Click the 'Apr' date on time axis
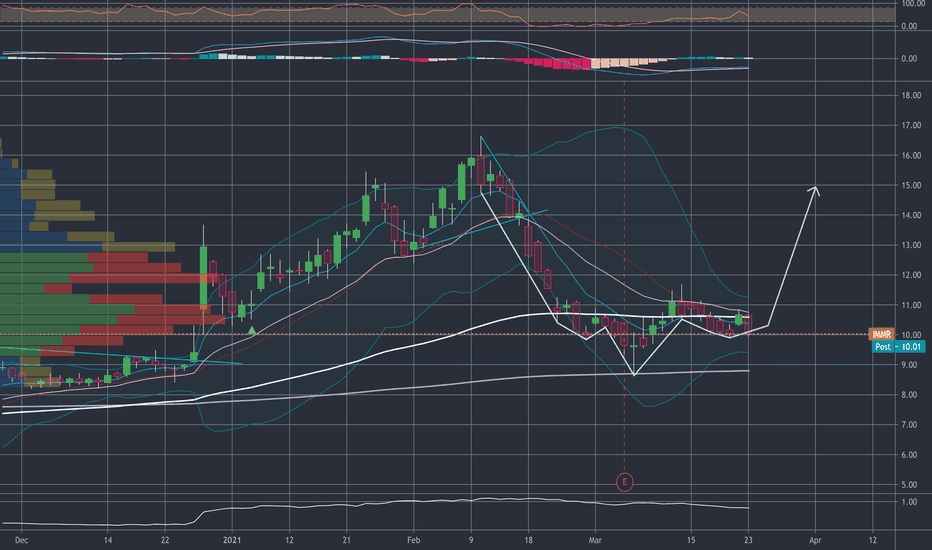The image size is (932, 550). pyautogui.click(x=816, y=540)
